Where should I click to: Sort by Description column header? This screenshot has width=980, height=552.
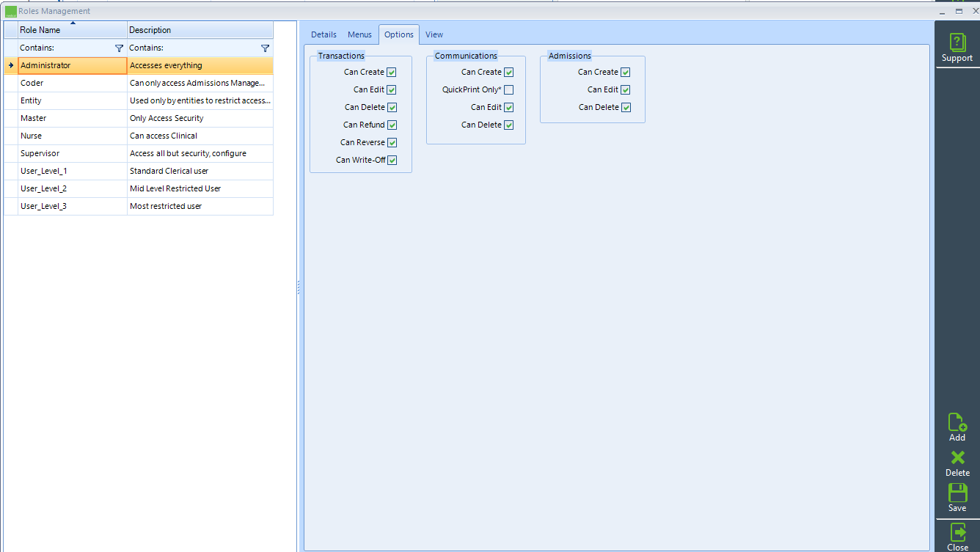click(200, 30)
